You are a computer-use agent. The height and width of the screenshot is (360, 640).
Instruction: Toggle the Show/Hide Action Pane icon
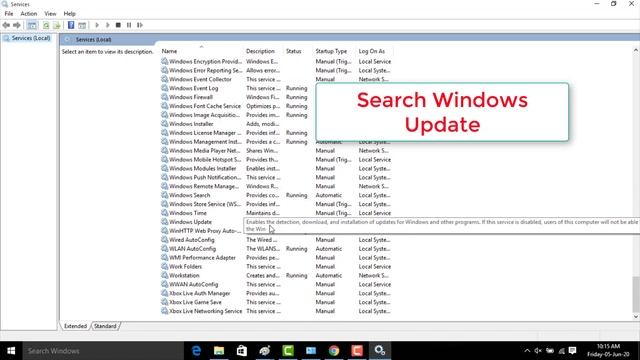[x=82, y=25]
